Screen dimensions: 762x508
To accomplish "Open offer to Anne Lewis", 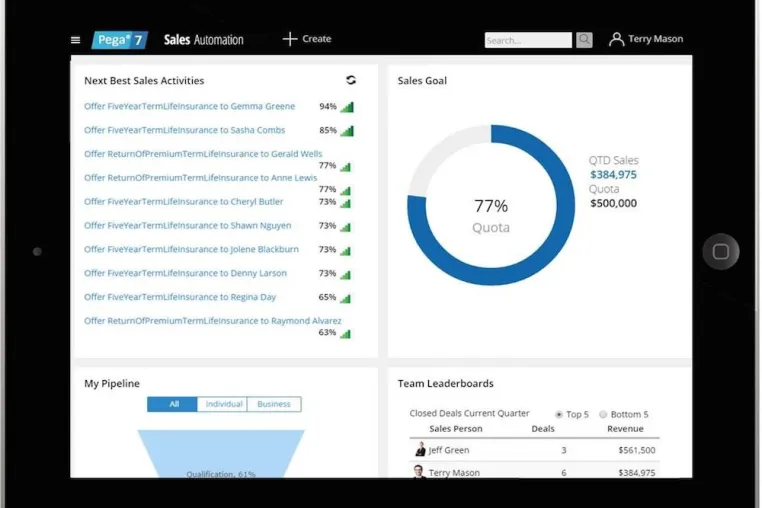I will pyautogui.click(x=200, y=178).
